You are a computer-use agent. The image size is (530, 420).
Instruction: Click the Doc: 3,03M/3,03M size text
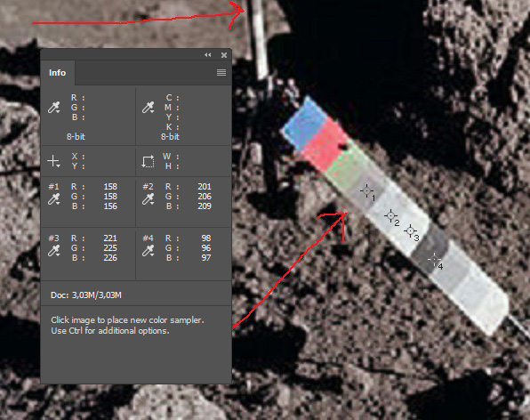click(86, 295)
